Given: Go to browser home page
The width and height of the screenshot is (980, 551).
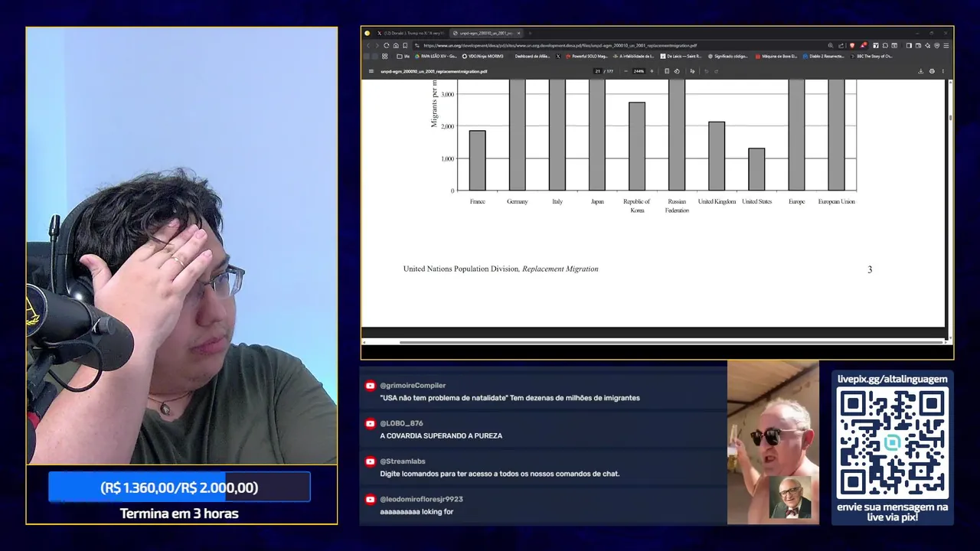Looking at the screenshot, I should 396,45.
